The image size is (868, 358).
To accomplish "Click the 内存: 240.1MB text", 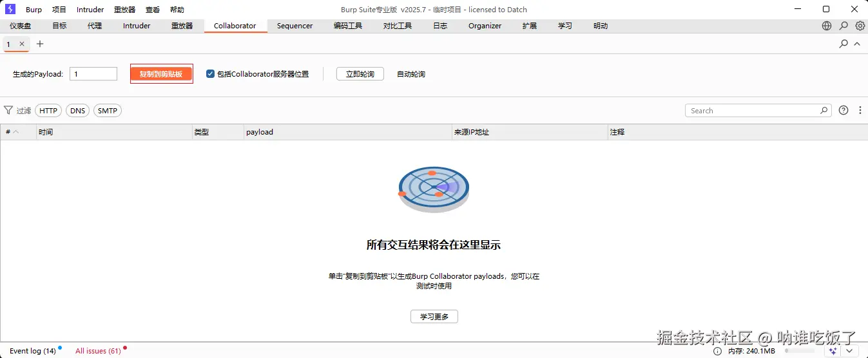I will coord(751,351).
